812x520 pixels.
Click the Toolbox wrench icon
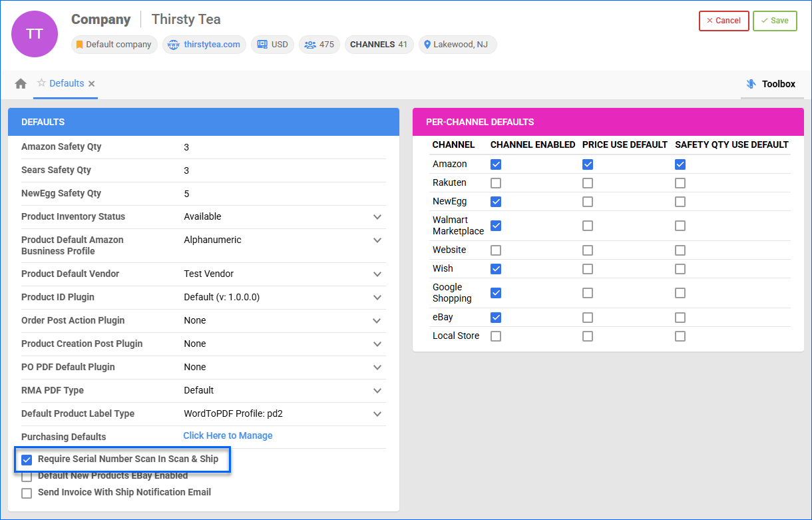pyautogui.click(x=751, y=84)
